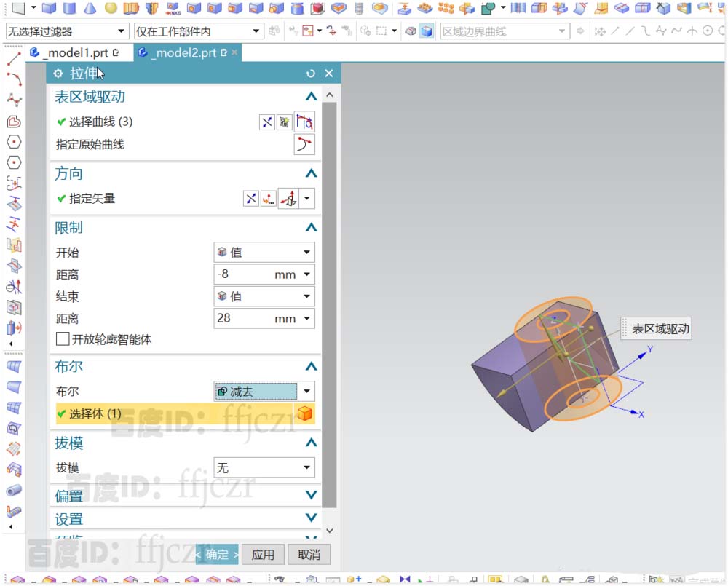Select the Cone primitive icon

90,8
